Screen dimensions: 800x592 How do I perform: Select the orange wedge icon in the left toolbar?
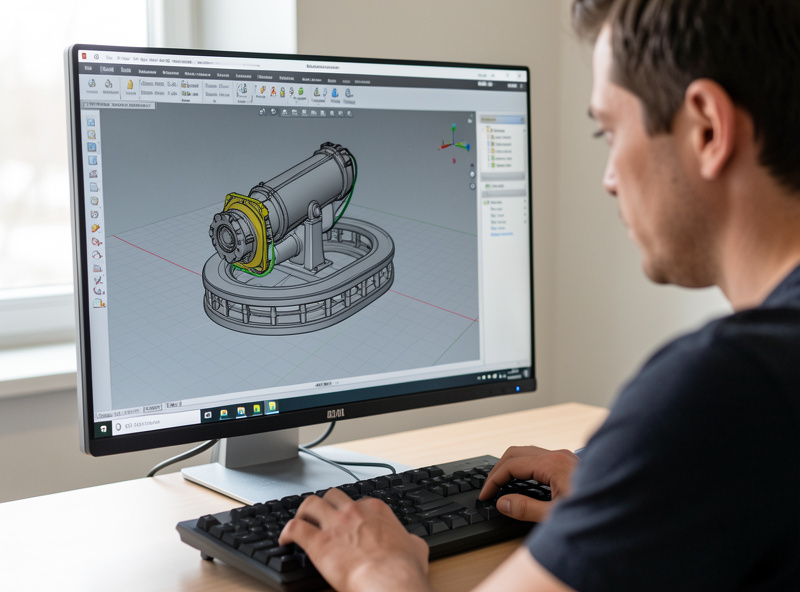coord(95,228)
